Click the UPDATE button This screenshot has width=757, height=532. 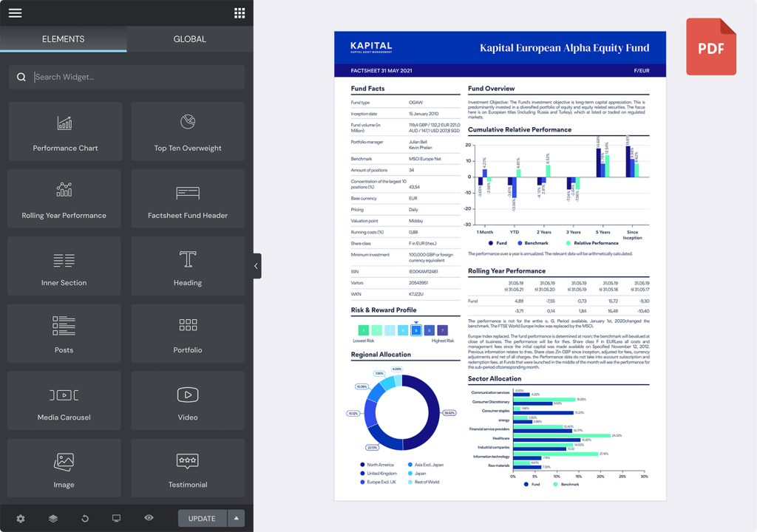click(203, 519)
